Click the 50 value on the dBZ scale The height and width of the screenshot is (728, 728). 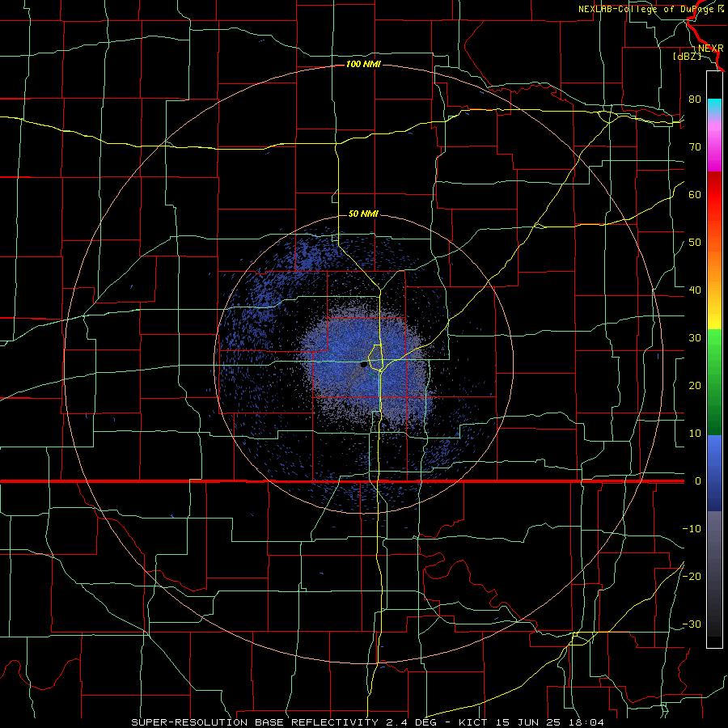695,243
